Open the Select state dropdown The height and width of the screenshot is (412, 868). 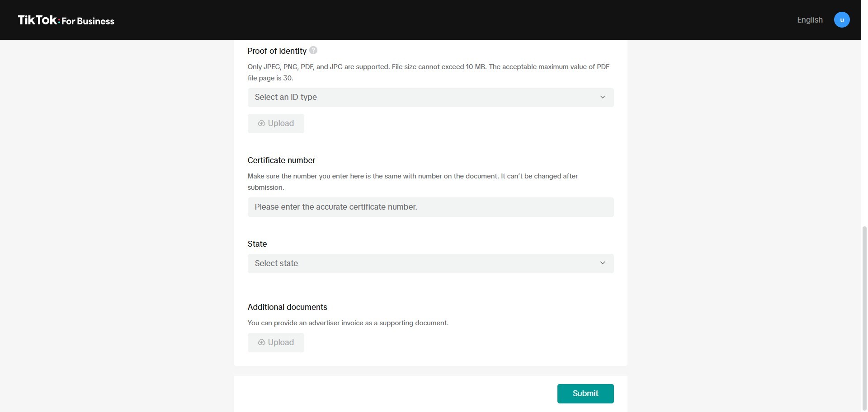pyautogui.click(x=425, y=263)
